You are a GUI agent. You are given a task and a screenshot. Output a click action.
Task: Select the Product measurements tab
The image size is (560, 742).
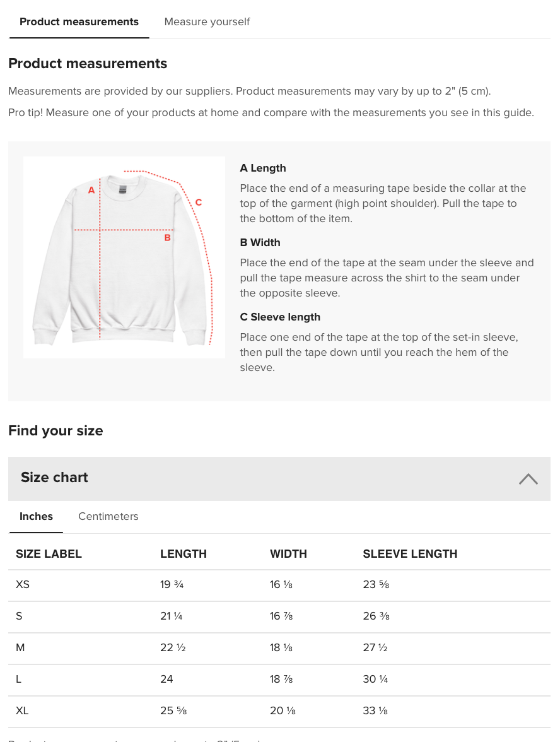79,22
